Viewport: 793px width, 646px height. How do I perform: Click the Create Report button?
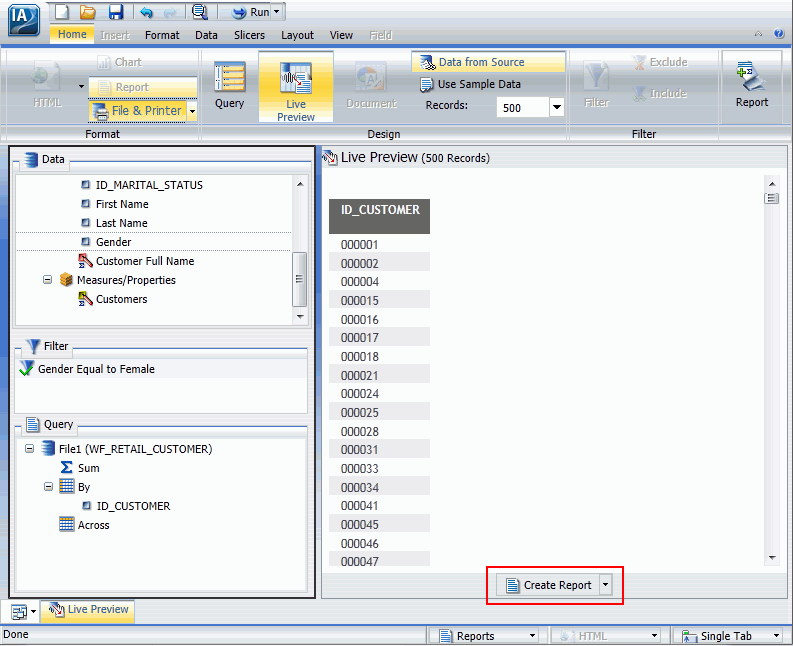[548, 585]
